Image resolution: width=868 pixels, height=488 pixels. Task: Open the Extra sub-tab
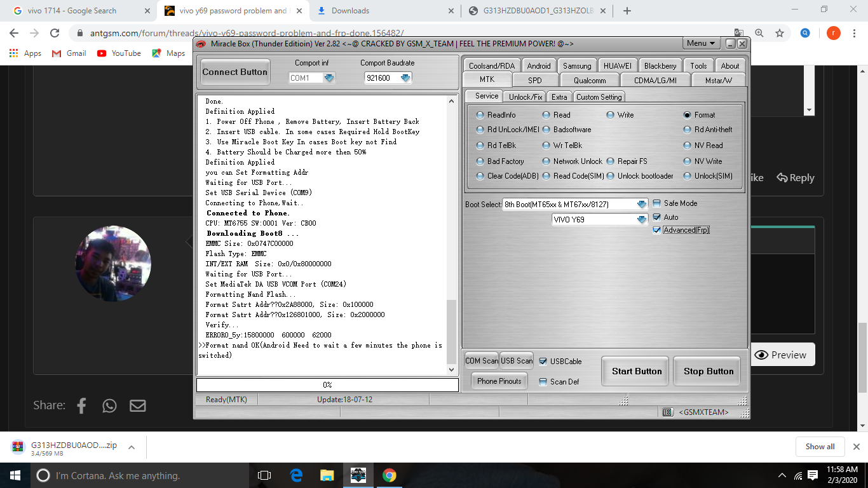click(x=559, y=97)
